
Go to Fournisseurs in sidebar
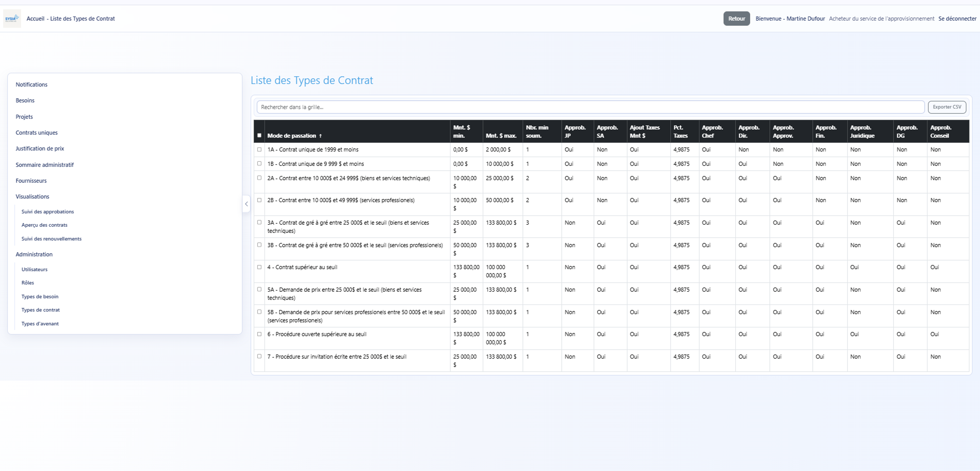click(x=31, y=181)
